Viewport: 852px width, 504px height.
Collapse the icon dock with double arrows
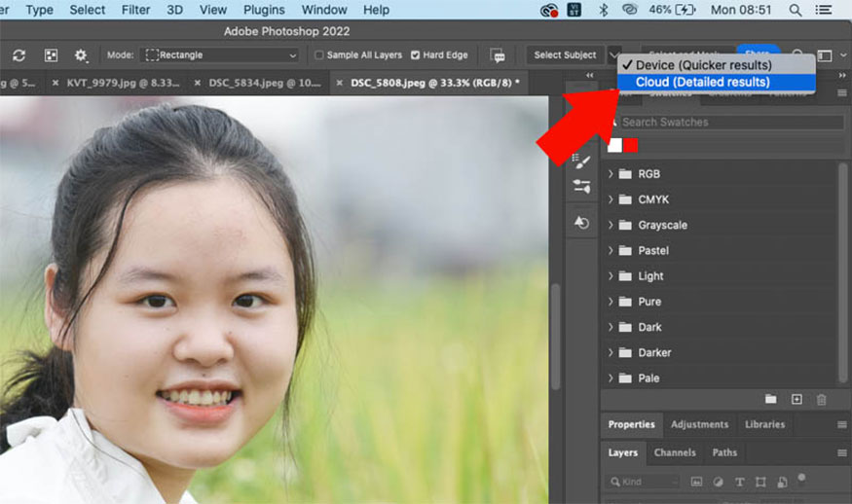(x=589, y=75)
